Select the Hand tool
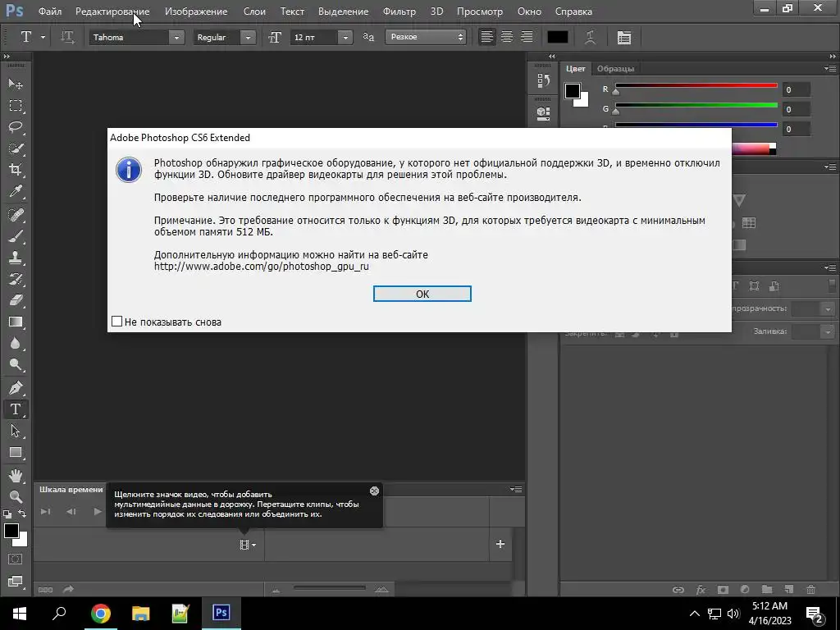Screen dimensions: 840x630 click(x=15, y=475)
